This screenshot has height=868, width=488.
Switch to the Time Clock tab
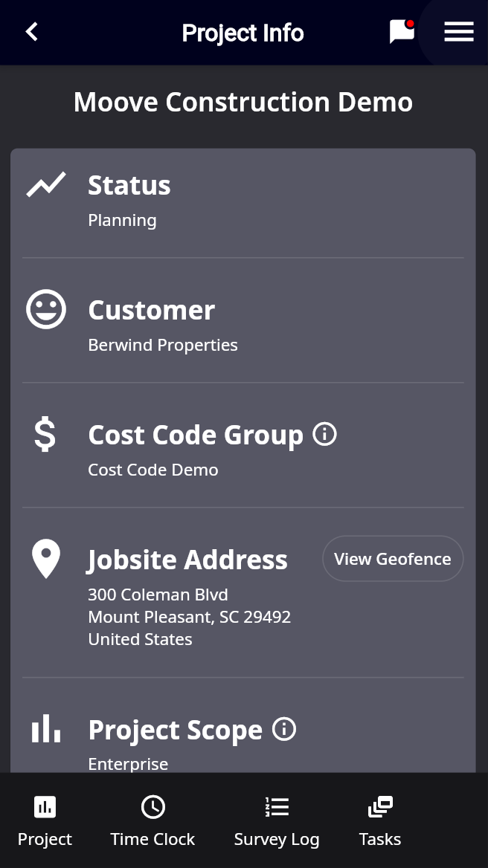tap(152, 821)
